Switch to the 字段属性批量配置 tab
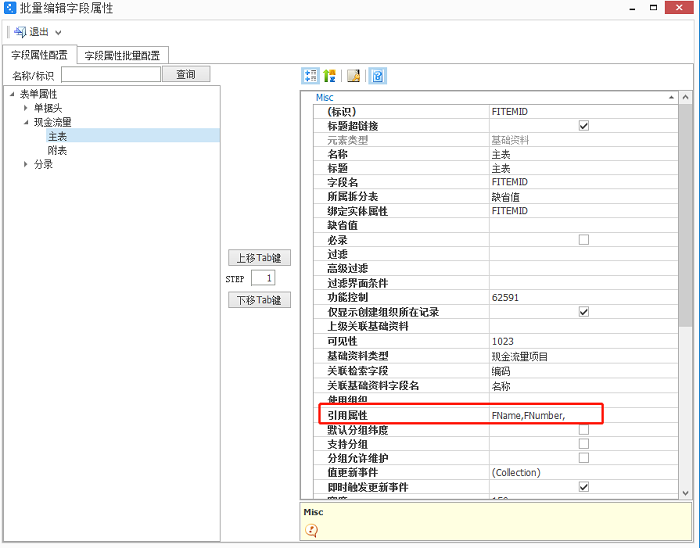The width and height of the screenshot is (700, 548). (x=123, y=55)
